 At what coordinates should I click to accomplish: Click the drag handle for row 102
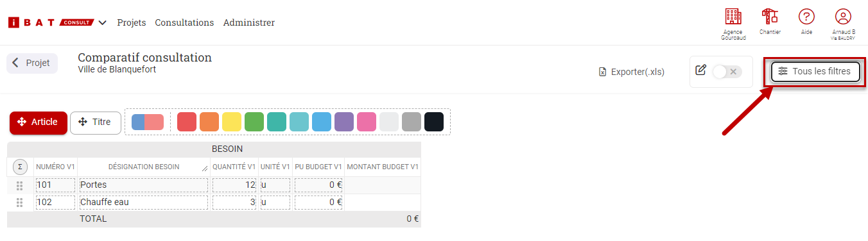19,203
